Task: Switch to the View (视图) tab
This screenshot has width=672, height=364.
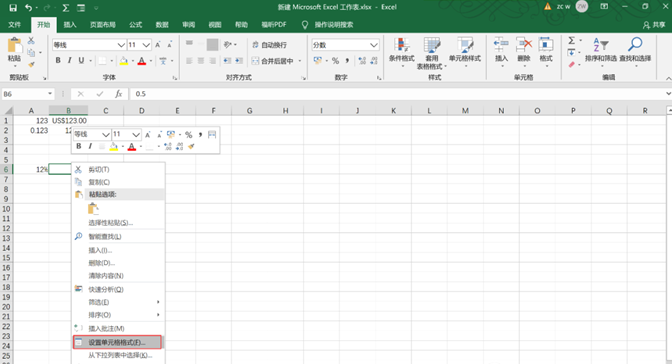Action: pyautogui.click(x=215, y=25)
